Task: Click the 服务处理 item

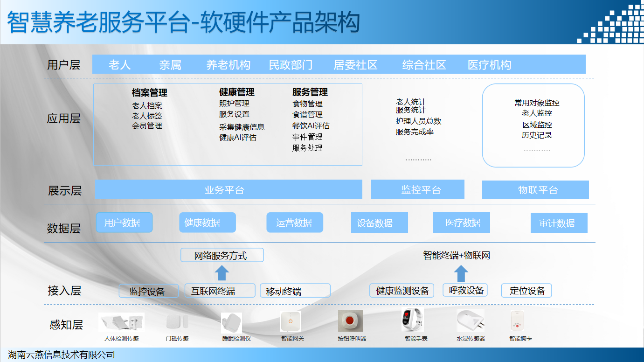Action: [x=307, y=148]
